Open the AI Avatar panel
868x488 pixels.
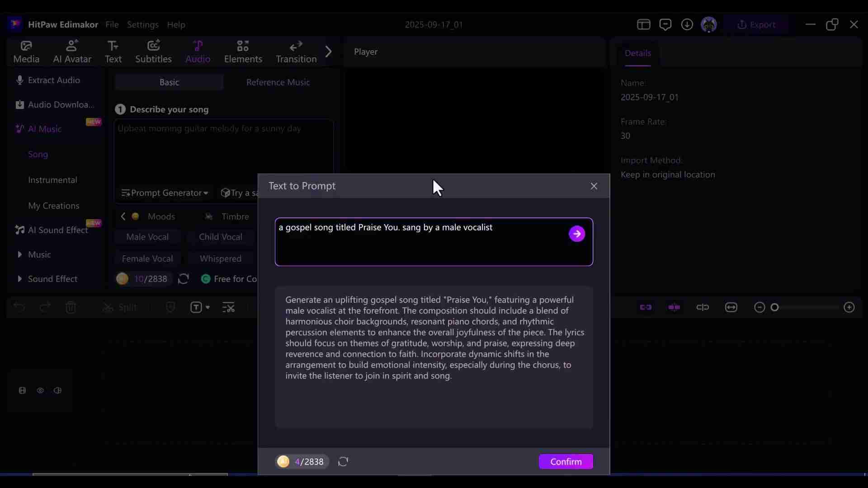click(x=72, y=52)
